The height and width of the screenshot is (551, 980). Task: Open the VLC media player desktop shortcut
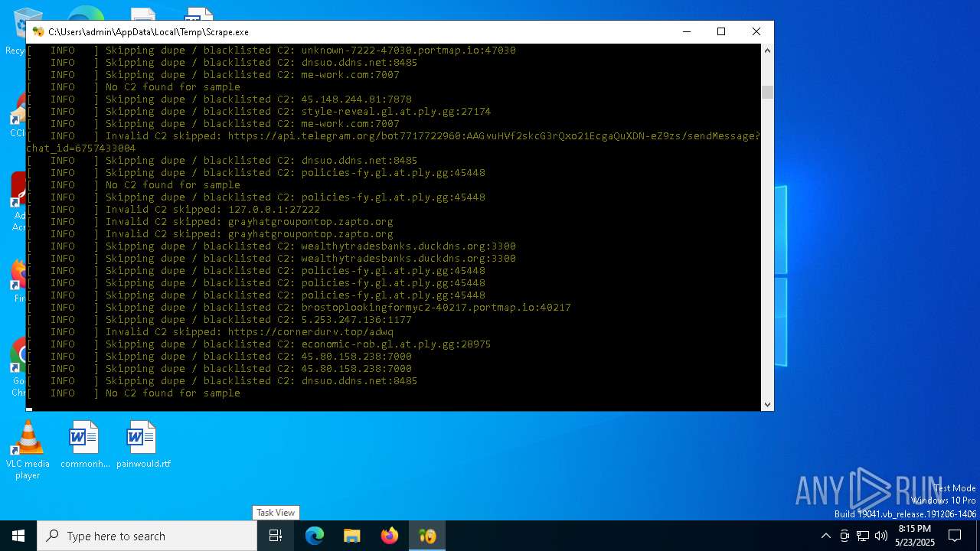28,450
